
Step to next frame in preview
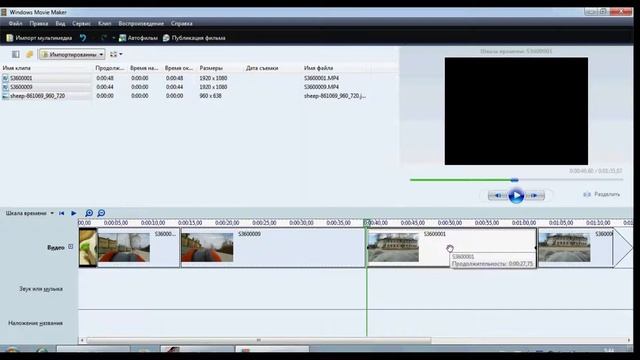[x=535, y=196]
